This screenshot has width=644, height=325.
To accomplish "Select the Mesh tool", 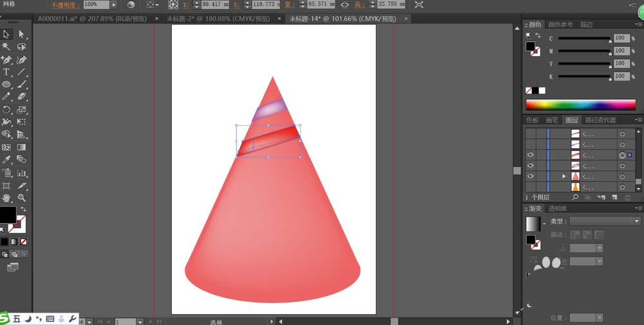I will 6,147.
